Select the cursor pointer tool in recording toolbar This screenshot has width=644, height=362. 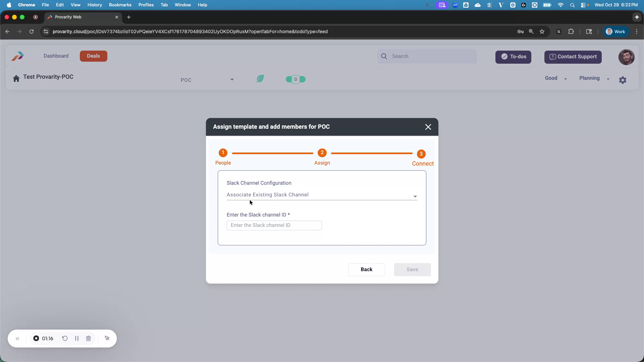click(107, 338)
